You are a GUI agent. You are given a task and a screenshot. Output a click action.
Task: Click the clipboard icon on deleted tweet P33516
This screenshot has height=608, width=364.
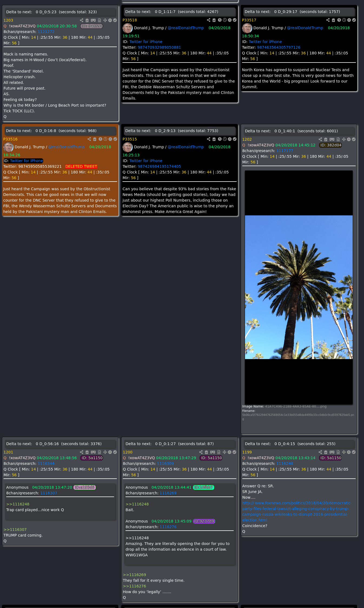95,139
